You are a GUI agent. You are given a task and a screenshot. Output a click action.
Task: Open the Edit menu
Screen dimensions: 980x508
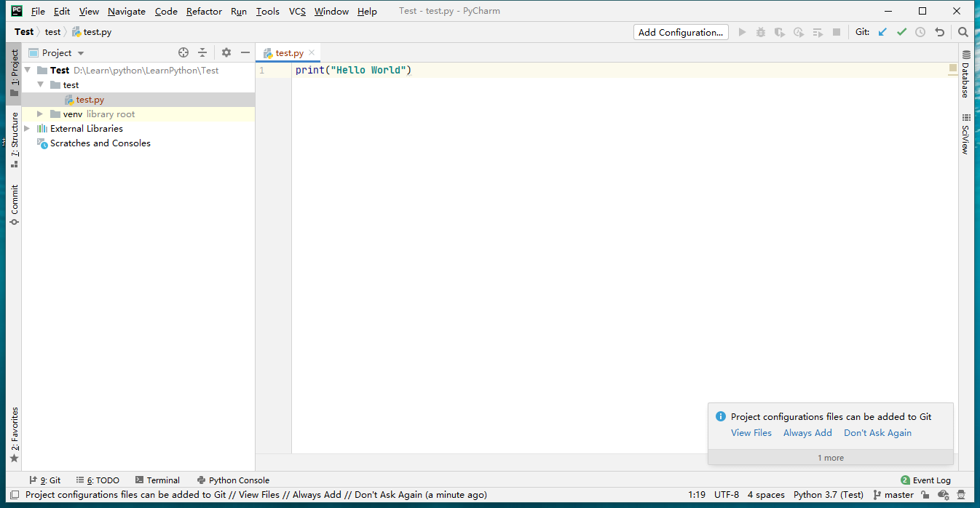coord(62,12)
